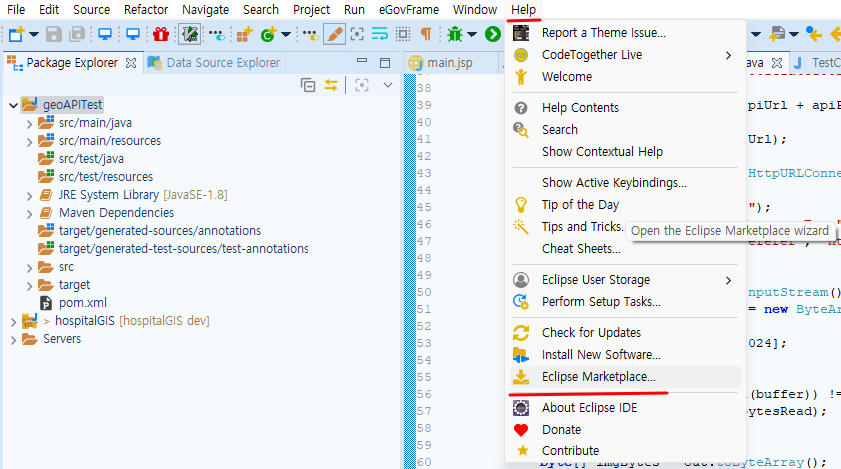
Task: Choose Install New Software
Action: click(x=625, y=355)
